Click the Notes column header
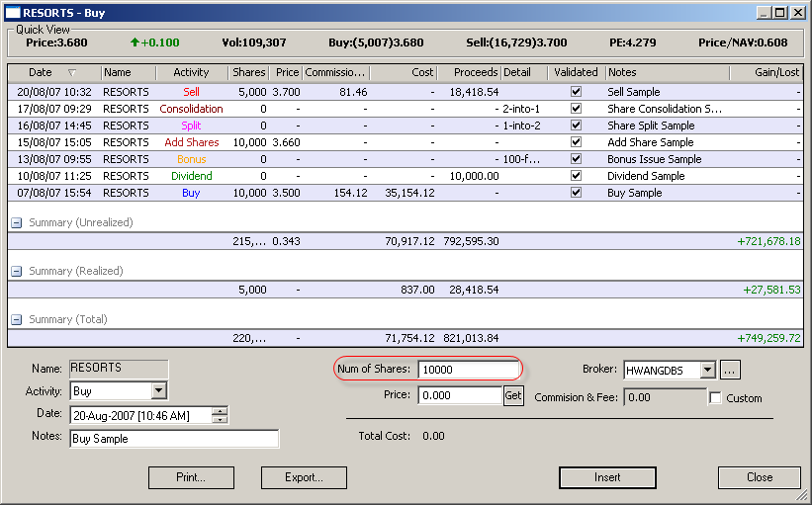This screenshot has height=505, width=812. pos(668,72)
